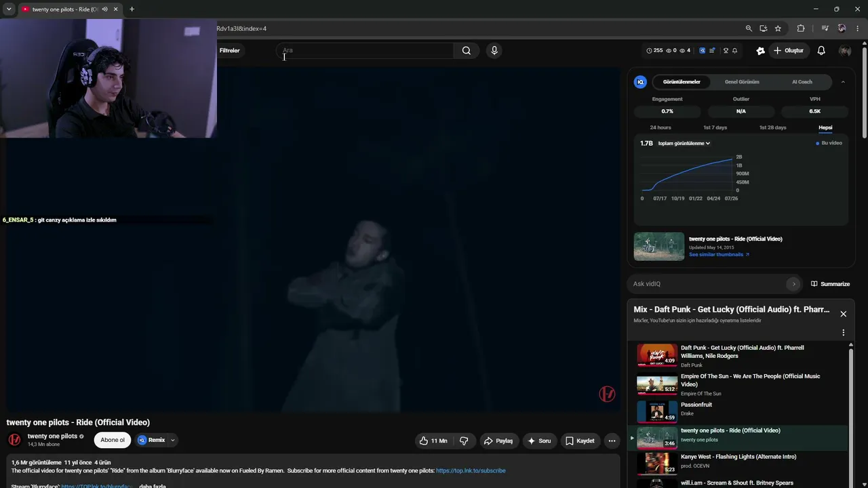
Task: Open the YouTube account avatar menu
Action: tap(845, 51)
